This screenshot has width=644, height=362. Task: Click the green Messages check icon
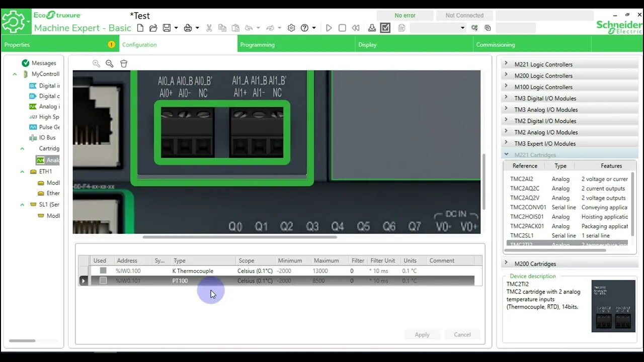click(x=26, y=63)
